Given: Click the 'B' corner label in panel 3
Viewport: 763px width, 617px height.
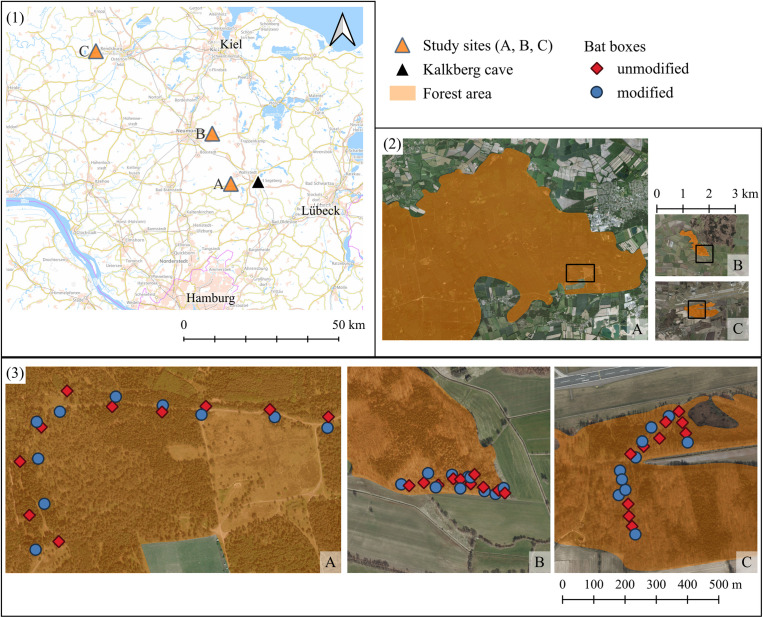Looking at the screenshot, I should (539, 562).
